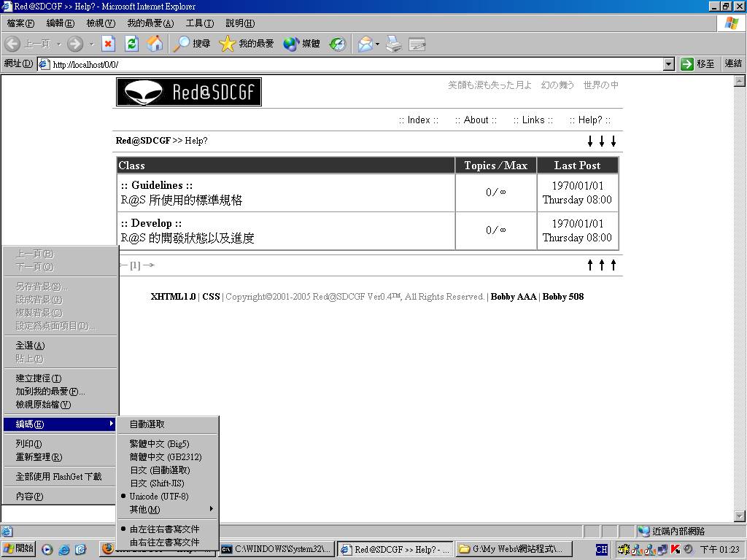This screenshot has height=560, width=747.
Task: Click the Bobby AAA footer link
Action: click(514, 297)
